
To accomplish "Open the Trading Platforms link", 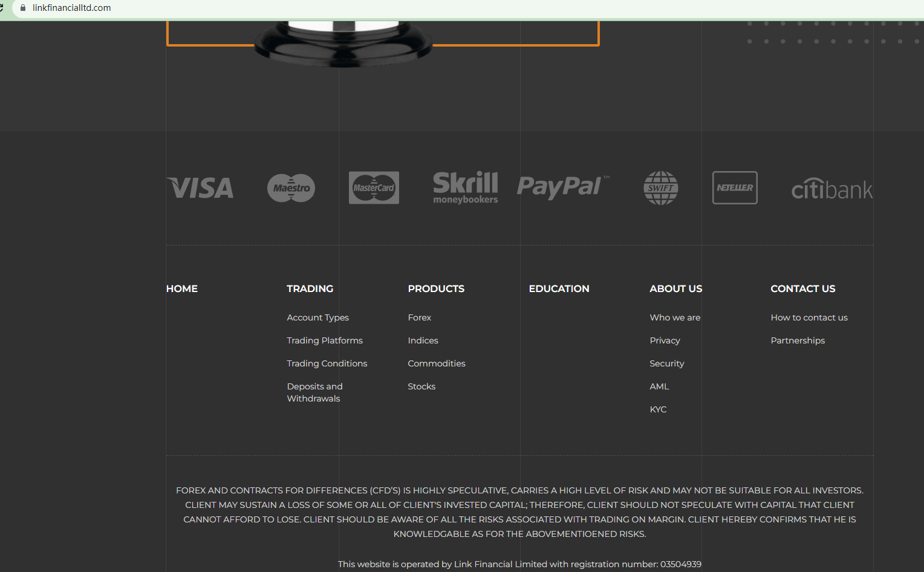I will (325, 340).
